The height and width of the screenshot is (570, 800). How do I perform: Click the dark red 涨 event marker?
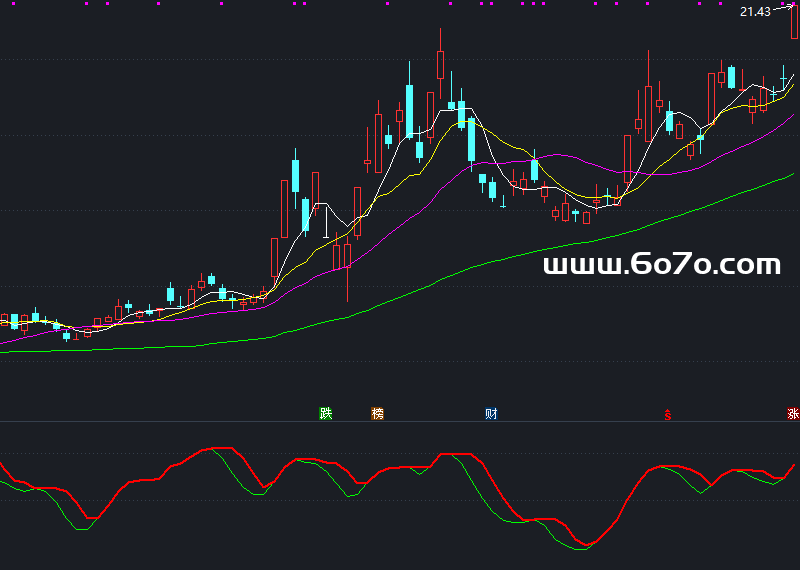793,413
